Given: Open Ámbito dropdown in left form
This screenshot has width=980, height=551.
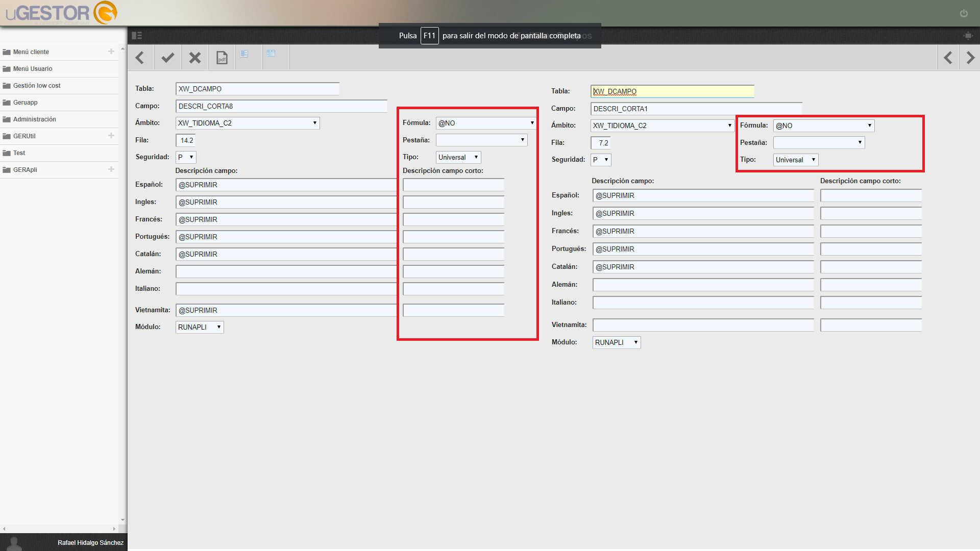Looking at the screenshot, I should coord(248,123).
